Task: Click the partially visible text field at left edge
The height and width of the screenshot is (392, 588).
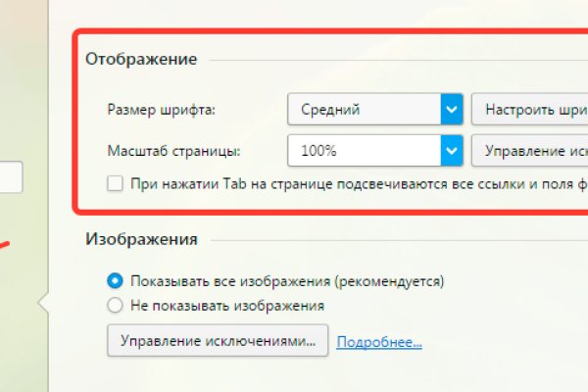Action: pos(11,178)
